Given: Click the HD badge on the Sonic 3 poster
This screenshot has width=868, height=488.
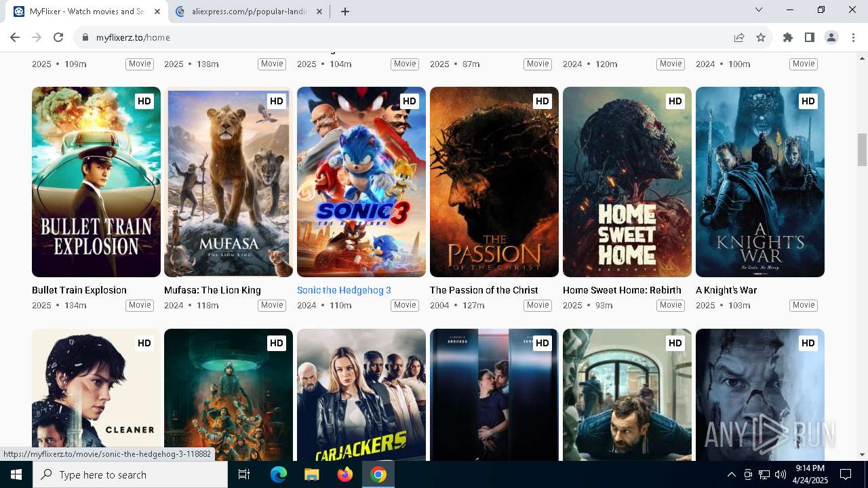Looking at the screenshot, I should [x=409, y=101].
